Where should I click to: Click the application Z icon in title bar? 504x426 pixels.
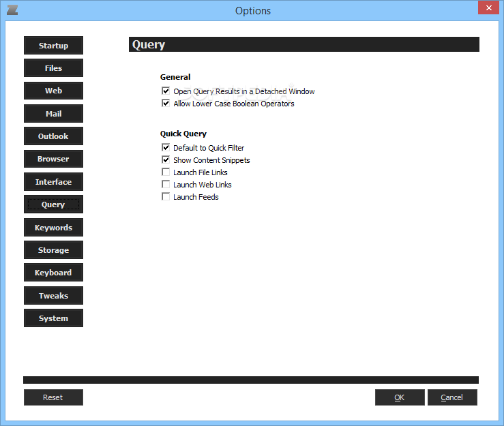[x=12, y=10]
